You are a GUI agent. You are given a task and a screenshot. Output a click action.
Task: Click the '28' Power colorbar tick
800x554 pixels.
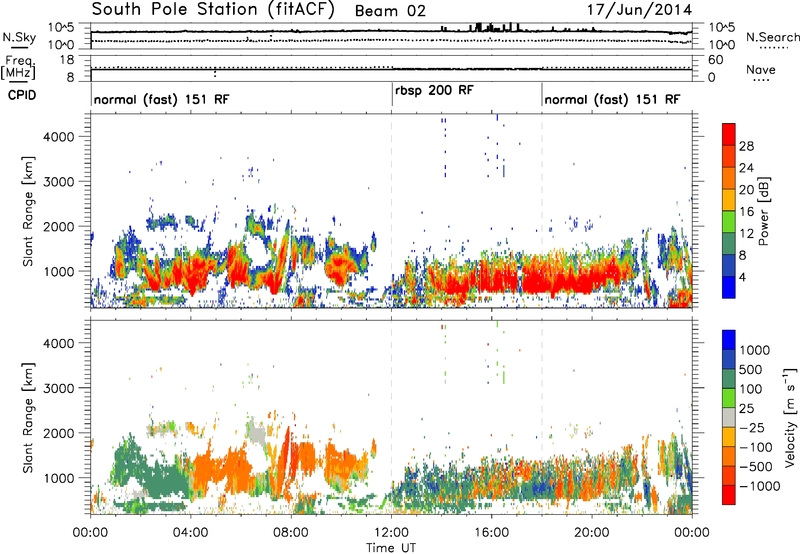coord(746,146)
